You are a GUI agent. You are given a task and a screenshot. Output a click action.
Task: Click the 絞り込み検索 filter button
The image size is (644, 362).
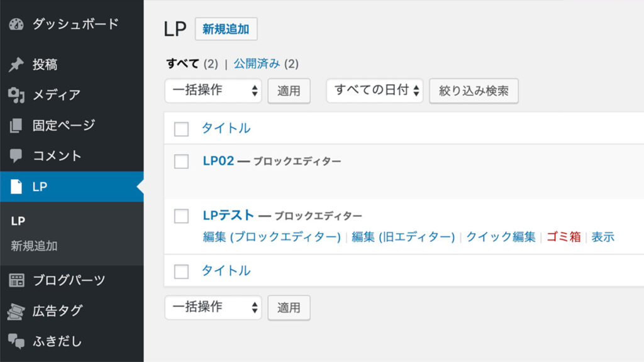click(474, 90)
